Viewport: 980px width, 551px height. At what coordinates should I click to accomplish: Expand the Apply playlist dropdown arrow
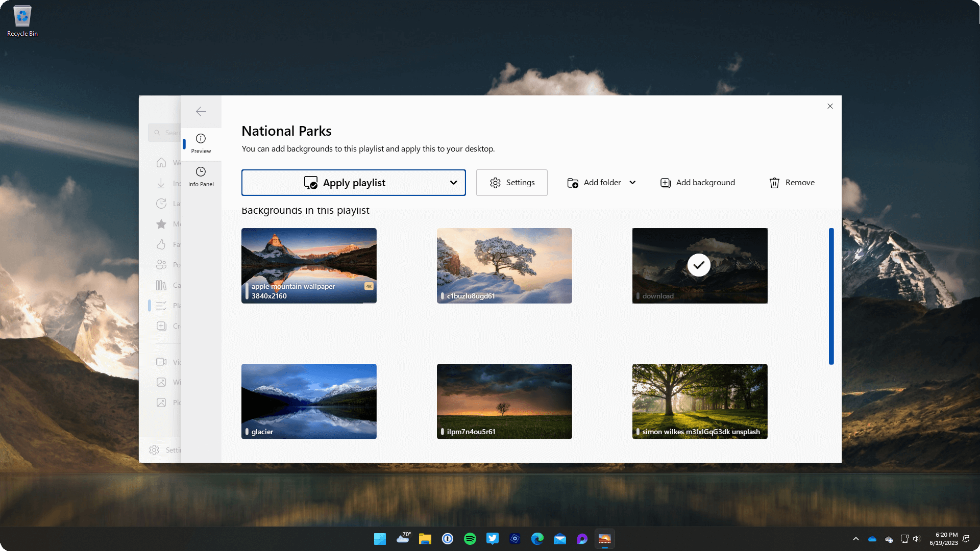453,183
